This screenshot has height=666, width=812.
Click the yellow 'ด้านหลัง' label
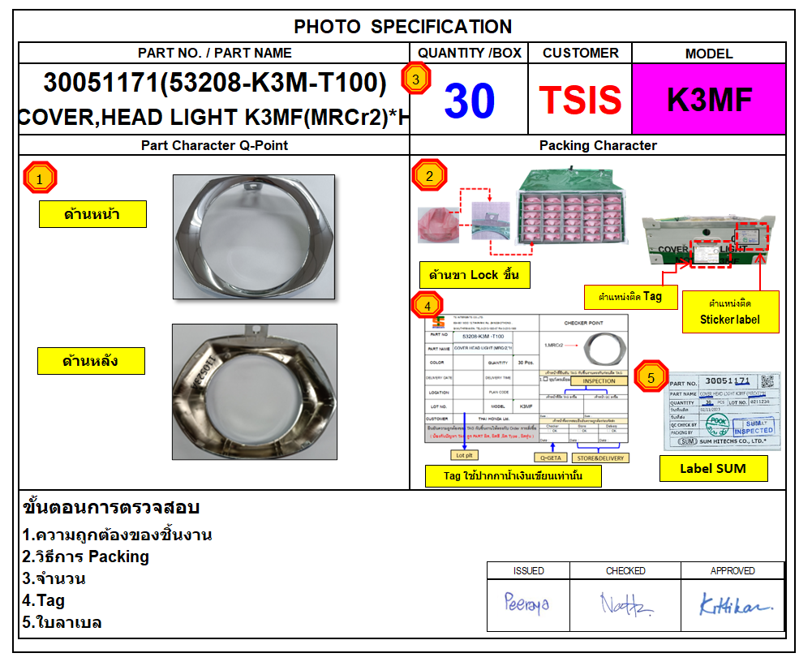tap(91, 361)
